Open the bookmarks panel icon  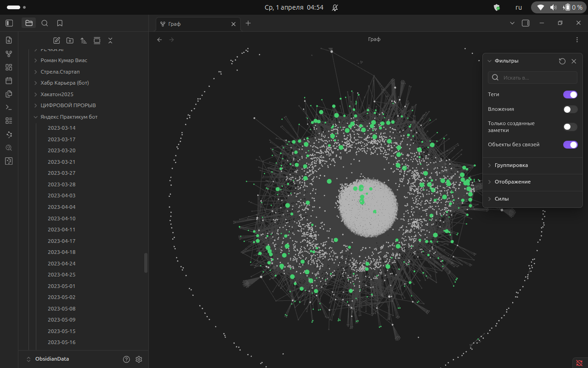click(60, 23)
